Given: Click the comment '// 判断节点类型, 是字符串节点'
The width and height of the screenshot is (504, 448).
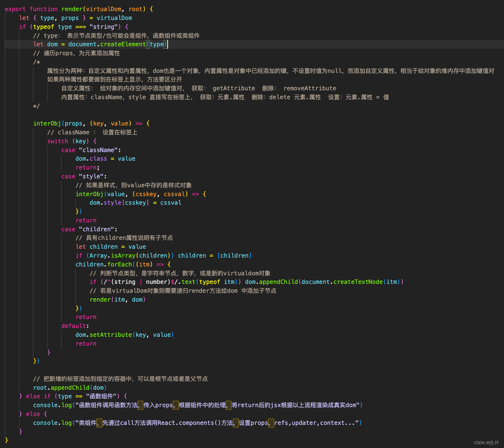Looking at the screenshot, I should pyautogui.click(x=180, y=273).
